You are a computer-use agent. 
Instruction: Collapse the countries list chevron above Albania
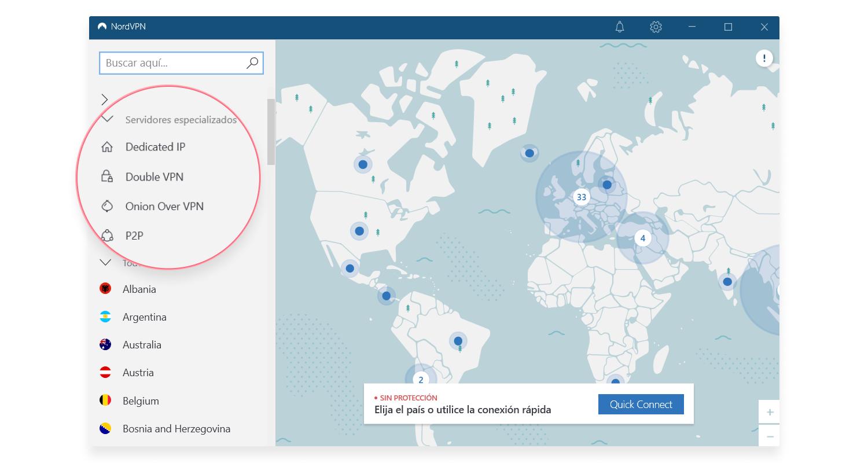coord(105,262)
